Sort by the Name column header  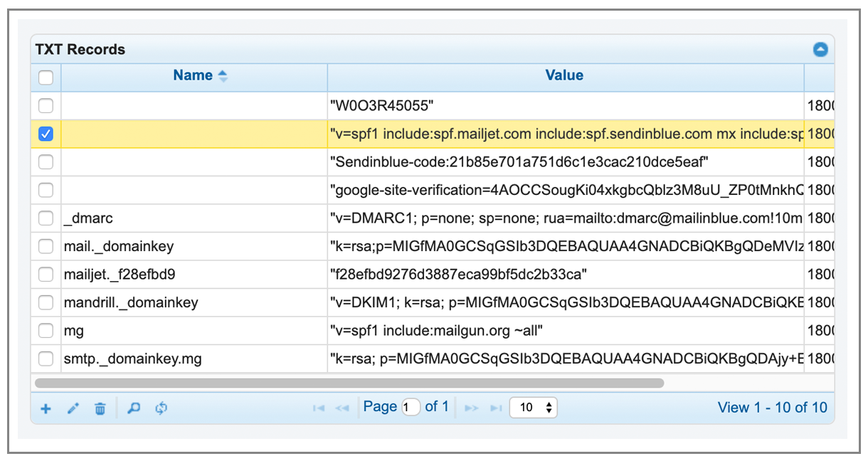(x=194, y=76)
